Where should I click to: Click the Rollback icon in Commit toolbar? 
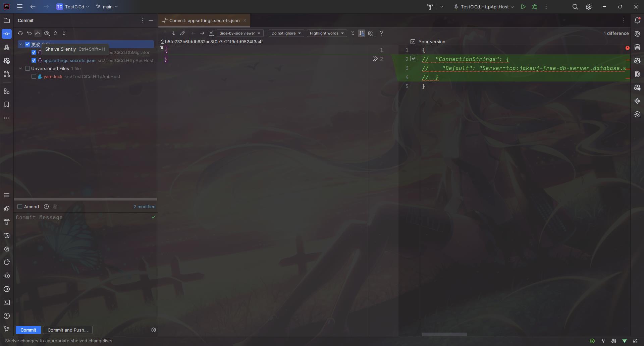(29, 33)
